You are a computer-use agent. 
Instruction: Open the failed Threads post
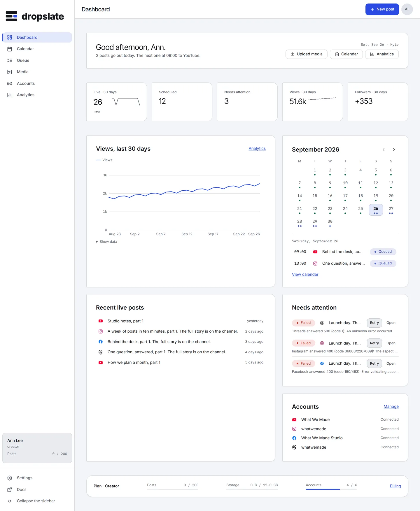391,323
